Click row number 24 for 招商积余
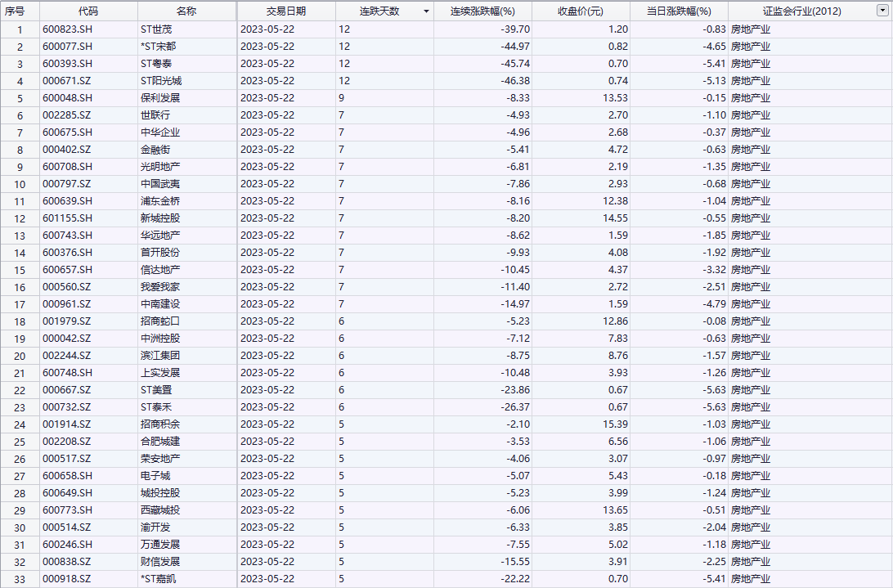The image size is (893, 588). point(20,424)
